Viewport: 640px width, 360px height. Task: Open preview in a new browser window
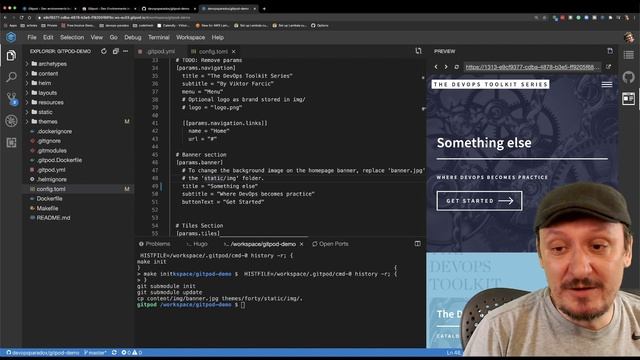click(x=608, y=67)
